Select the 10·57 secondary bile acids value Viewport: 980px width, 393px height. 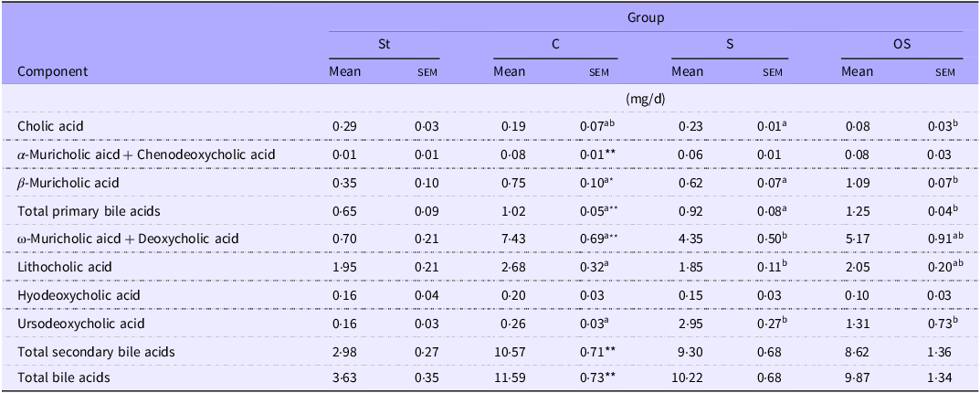(509, 351)
